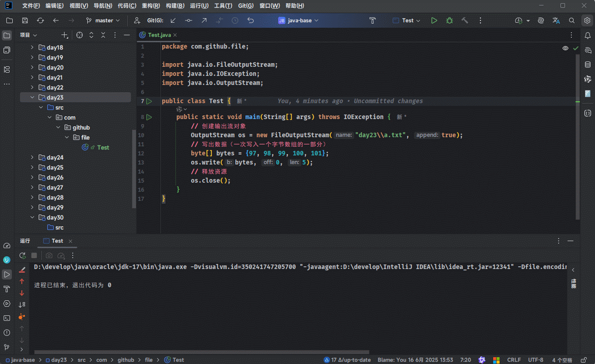Click the Rerun icon in the Run panel
595x364 pixels.
tap(22, 256)
